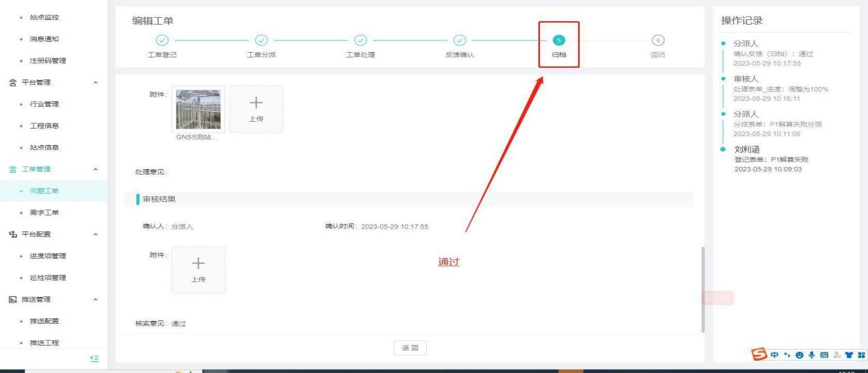This screenshot has height=373, width=868.
Task: Collapse the 平台配置 menu group
Action: click(x=95, y=235)
